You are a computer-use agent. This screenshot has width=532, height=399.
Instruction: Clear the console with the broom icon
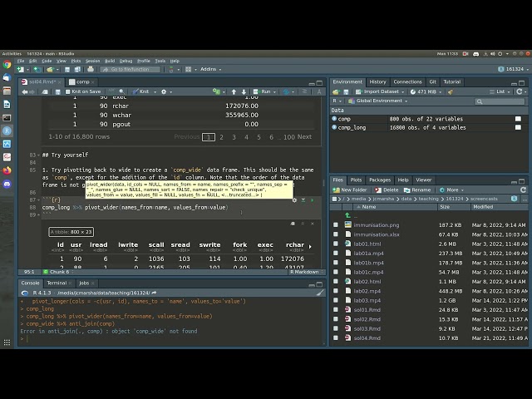(319, 293)
